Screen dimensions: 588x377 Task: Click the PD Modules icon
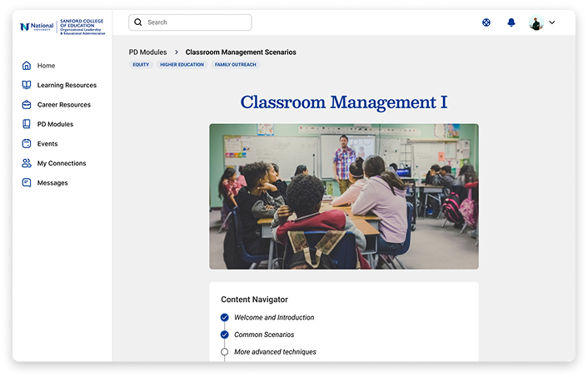coord(27,124)
